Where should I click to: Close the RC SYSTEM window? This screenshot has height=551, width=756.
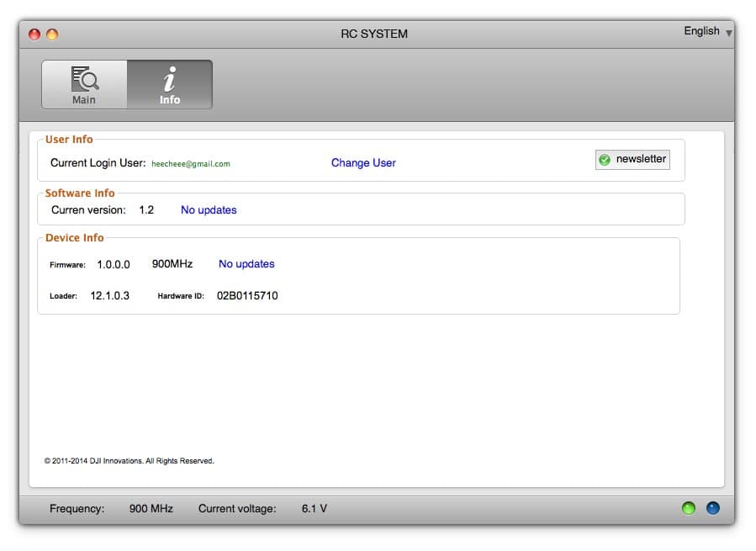click(34, 34)
